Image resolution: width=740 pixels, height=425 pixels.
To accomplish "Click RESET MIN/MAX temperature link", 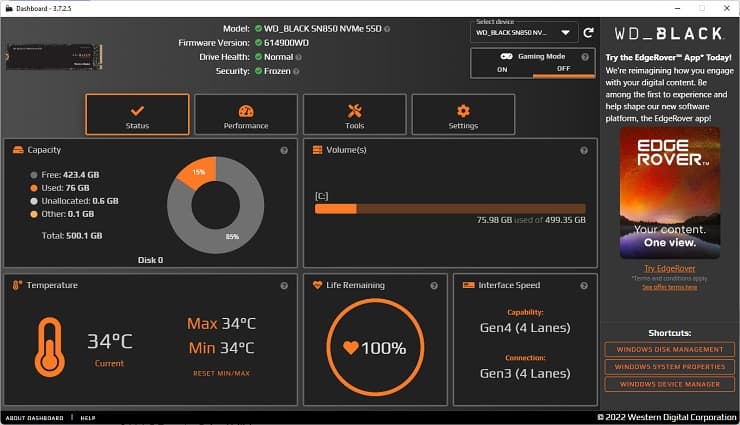I will [221, 373].
